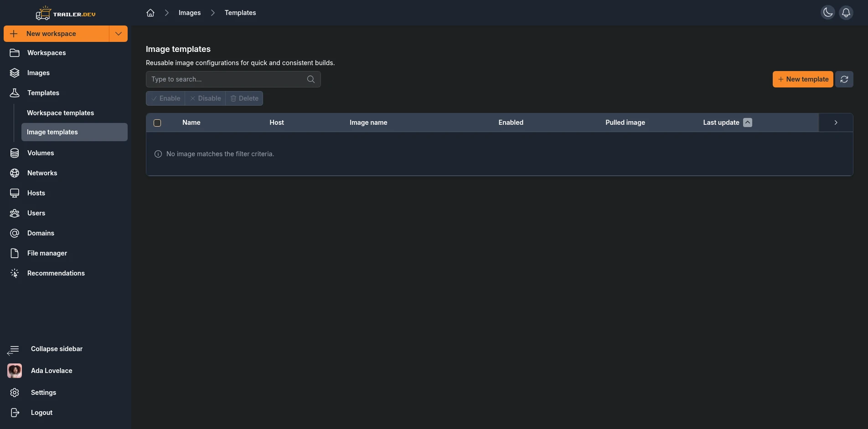This screenshot has height=429, width=868.
Task: Click the Images layers icon
Action: tap(15, 73)
